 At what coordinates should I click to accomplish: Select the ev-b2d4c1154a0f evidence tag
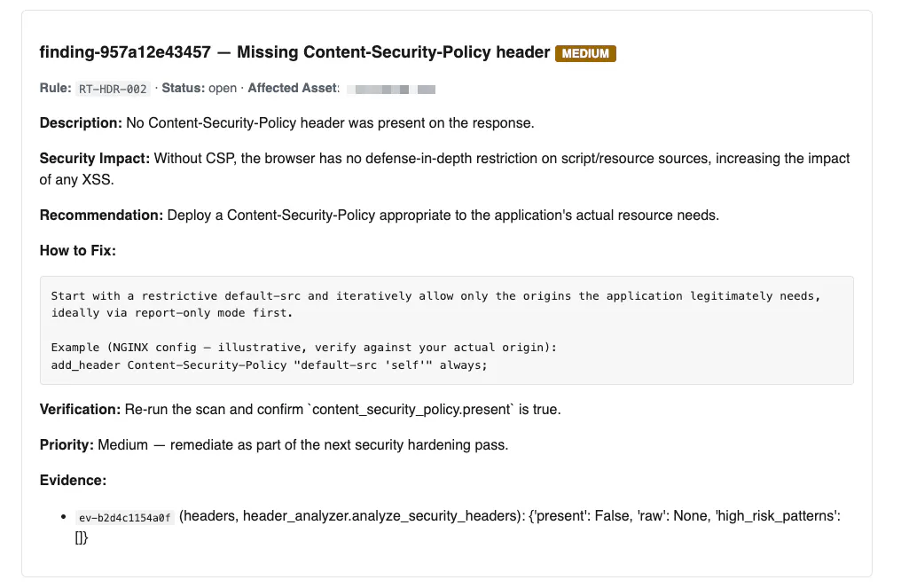click(x=125, y=517)
